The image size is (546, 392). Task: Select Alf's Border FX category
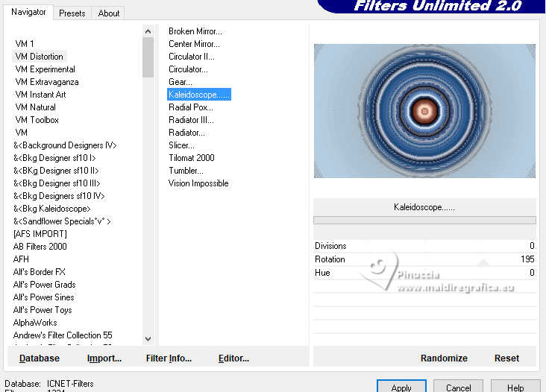tap(40, 272)
